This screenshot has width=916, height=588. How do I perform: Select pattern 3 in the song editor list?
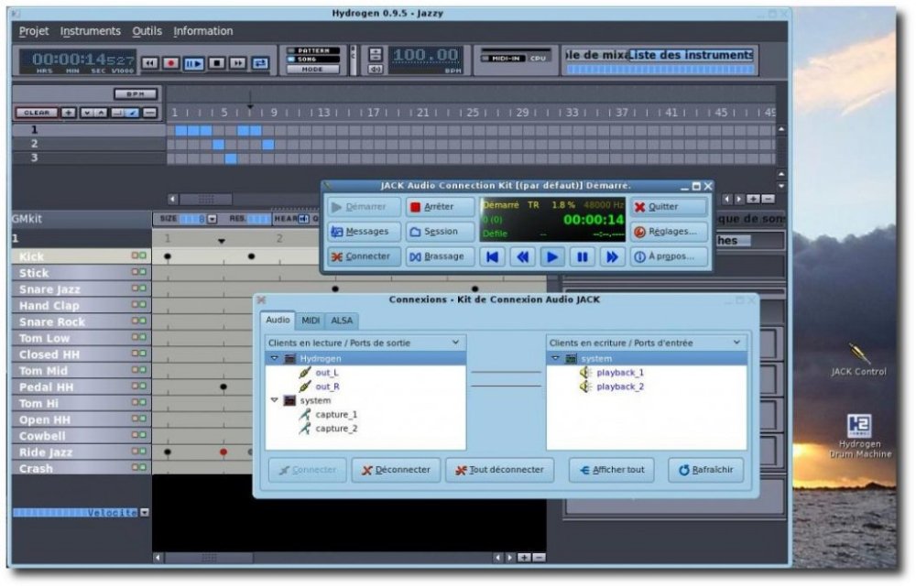(89, 158)
